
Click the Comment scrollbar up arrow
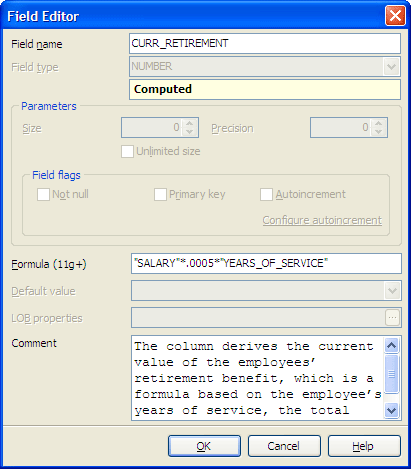391,345
